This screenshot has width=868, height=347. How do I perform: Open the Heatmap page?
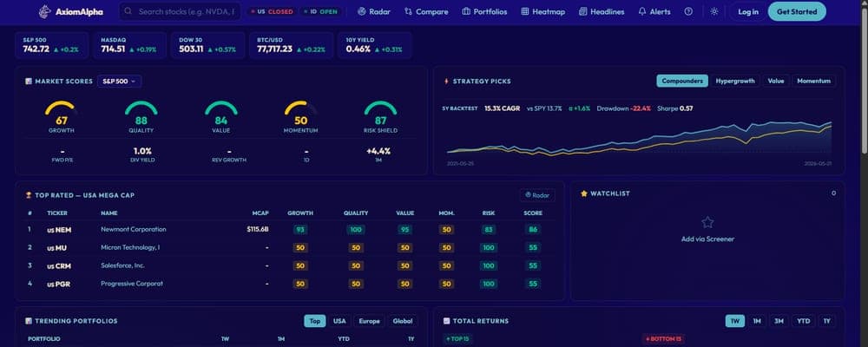543,11
